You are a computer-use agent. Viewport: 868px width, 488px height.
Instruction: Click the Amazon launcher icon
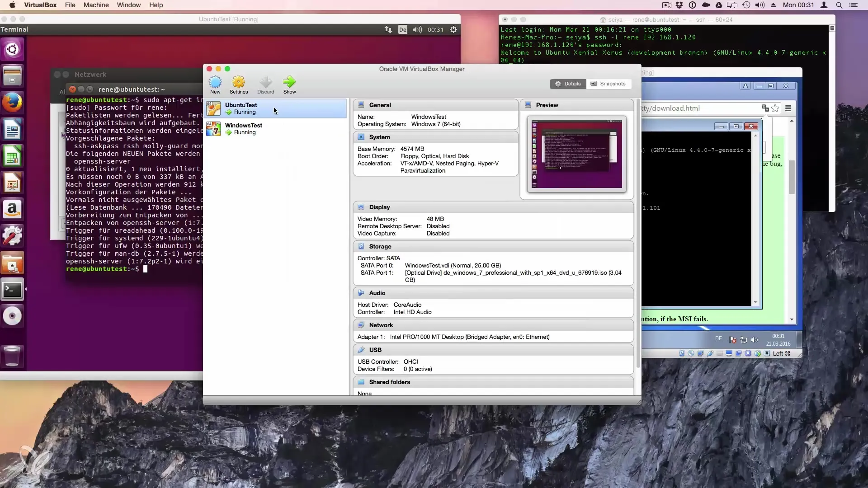point(12,209)
